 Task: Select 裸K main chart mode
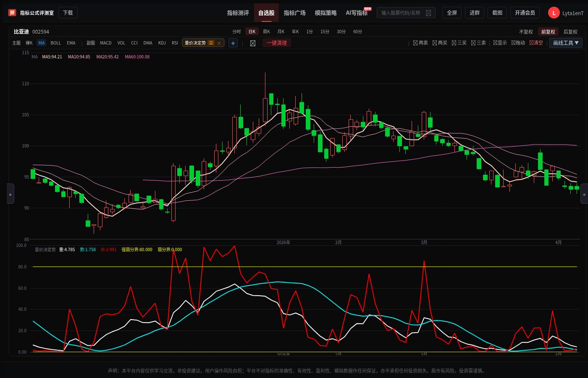(29, 43)
